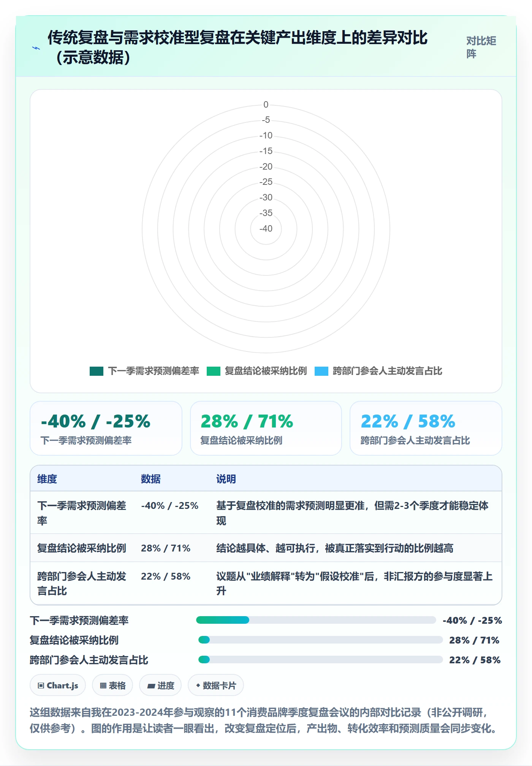Click the -40 label at the radar center
This screenshot has height=766, width=532.
pyautogui.click(x=266, y=229)
